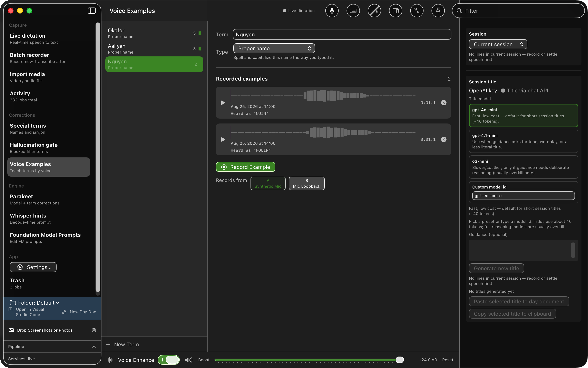This screenshot has width=588, height=368.
Task: Collapse the Pipeline section chevron
Action: coord(94,347)
